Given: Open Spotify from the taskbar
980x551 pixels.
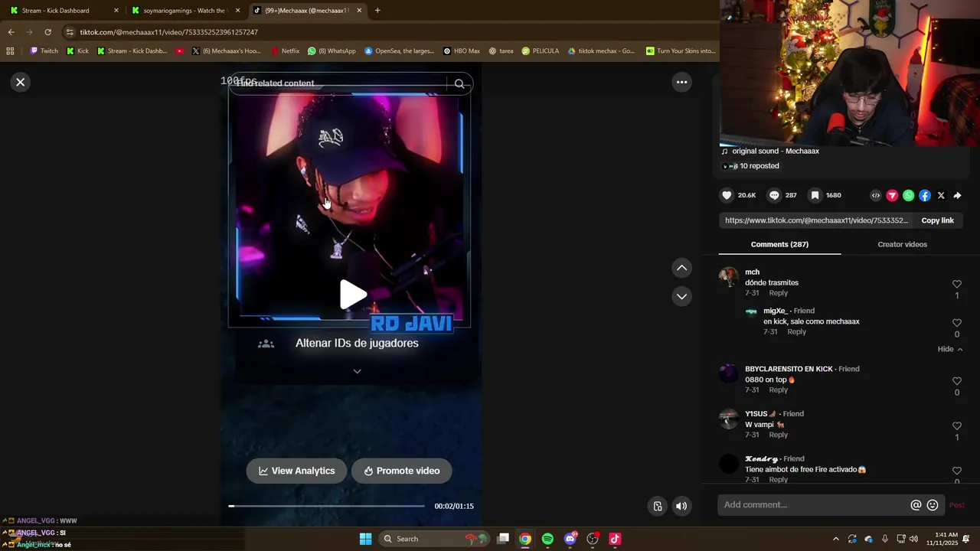Looking at the screenshot, I should point(547,539).
